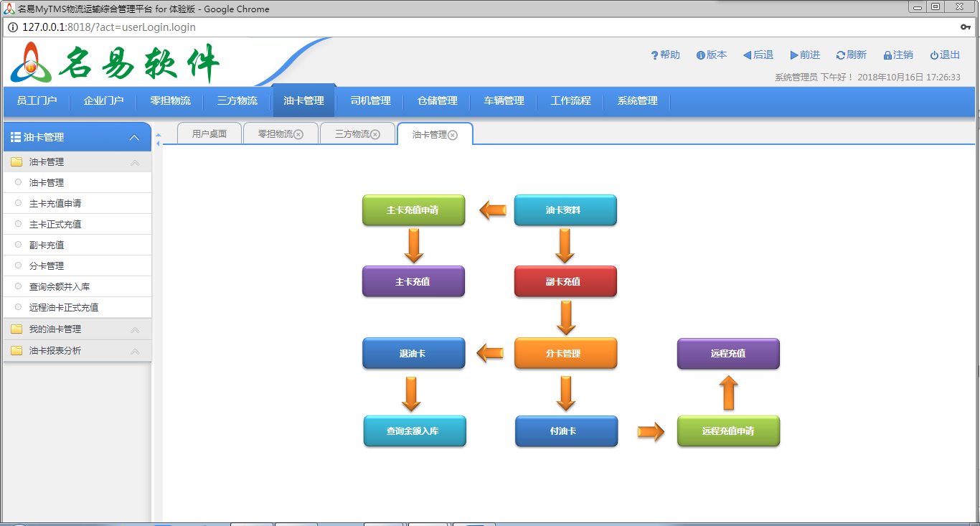The image size is (980, 526).
Task: Expand the 油卡报表分析 section
Action: (55, 351)
